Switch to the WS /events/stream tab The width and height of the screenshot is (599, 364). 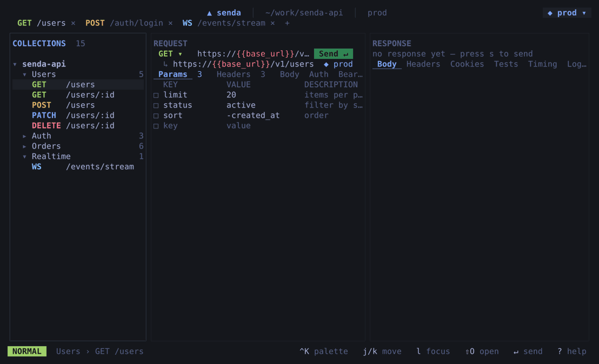tap(224, 23)
